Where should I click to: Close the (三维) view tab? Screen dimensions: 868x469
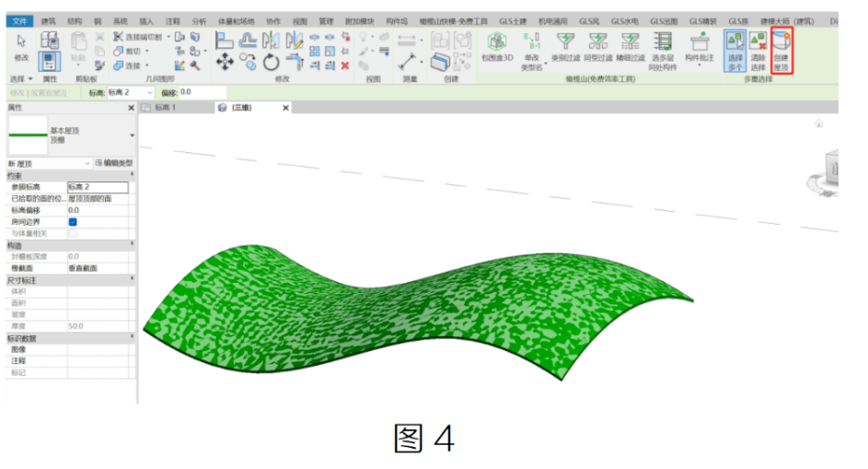click(x=285, y=108)
